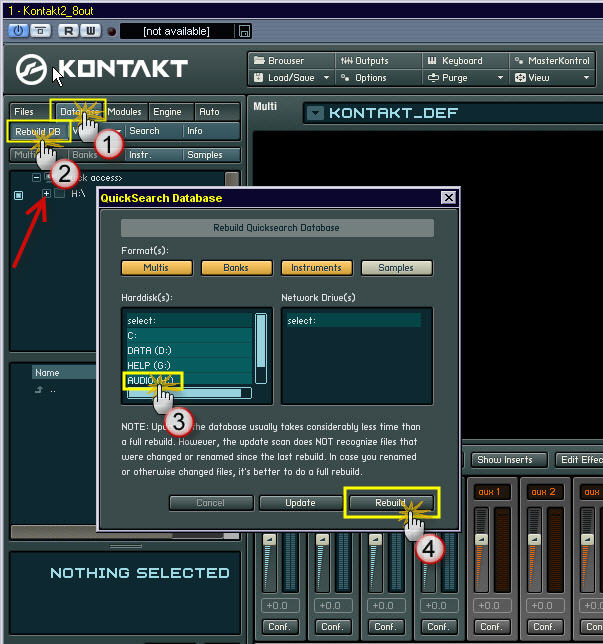Viewport: 603px width, 644px height.
Task: Click 'select:' header in Harddisk(s) list
Action: point(189,320)
